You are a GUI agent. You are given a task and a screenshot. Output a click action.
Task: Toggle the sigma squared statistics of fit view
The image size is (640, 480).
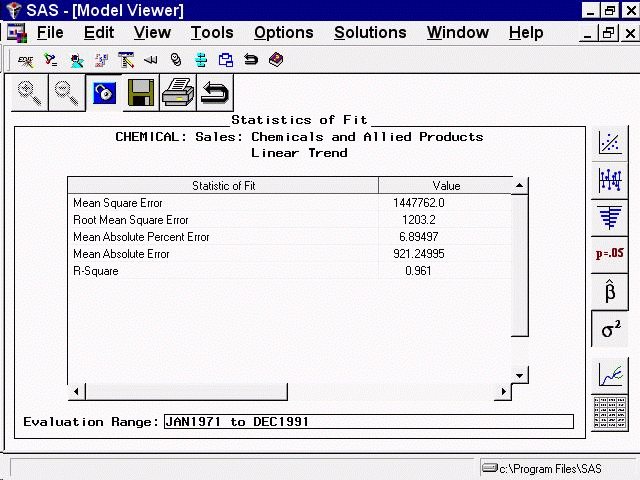coord(610,329)
